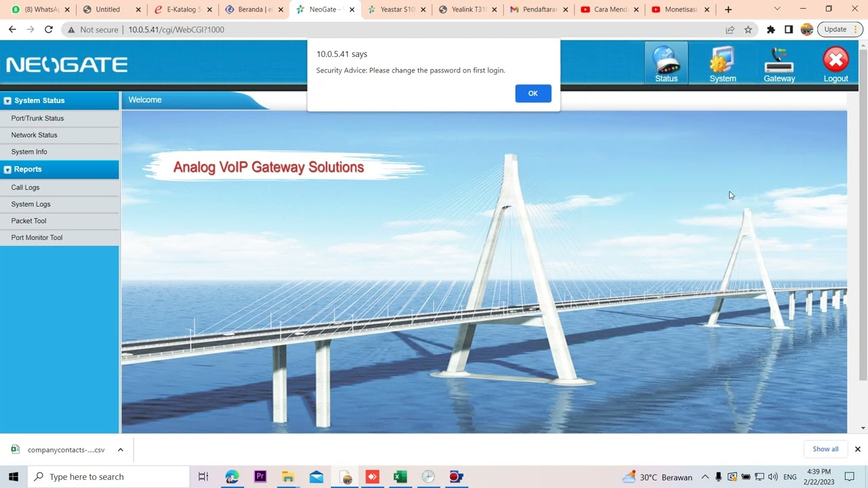Open Windows Start menu
Screen dimensions: 868x488
(14, 476)
